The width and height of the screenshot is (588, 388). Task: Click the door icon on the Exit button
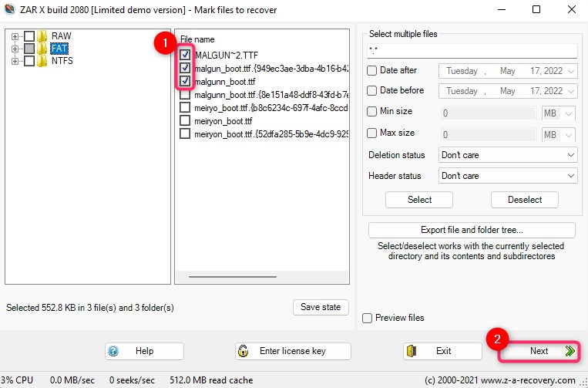pyautogui.click(x=412, y=351)
